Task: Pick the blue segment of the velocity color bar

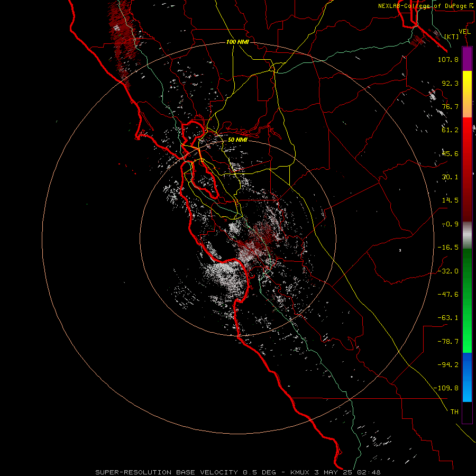Action: [467, 377]
